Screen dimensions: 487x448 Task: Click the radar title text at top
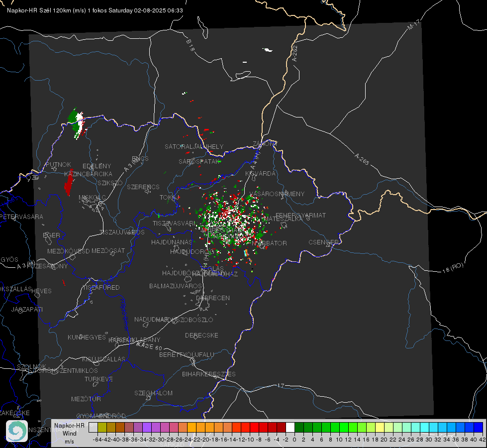point(95,10)
